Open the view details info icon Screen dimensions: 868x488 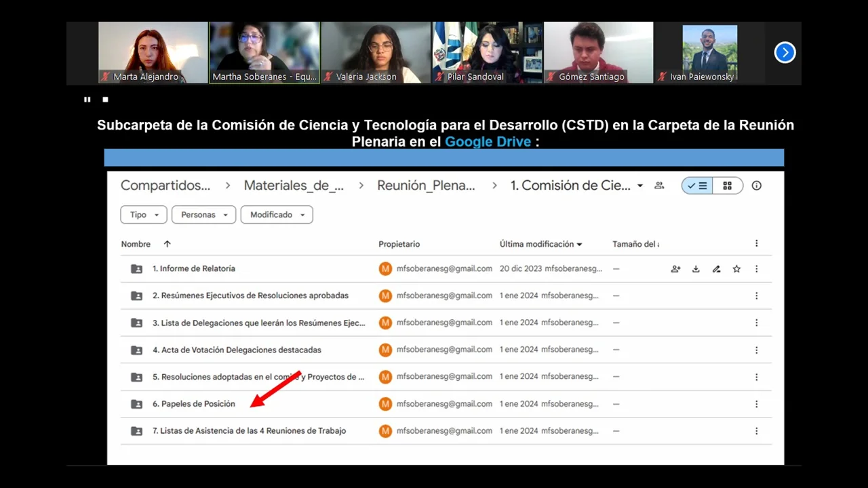757,186
